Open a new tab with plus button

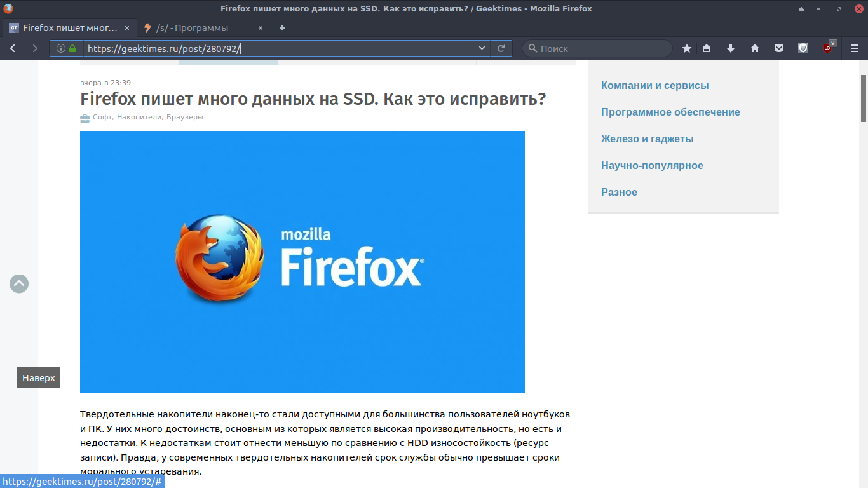282,28
